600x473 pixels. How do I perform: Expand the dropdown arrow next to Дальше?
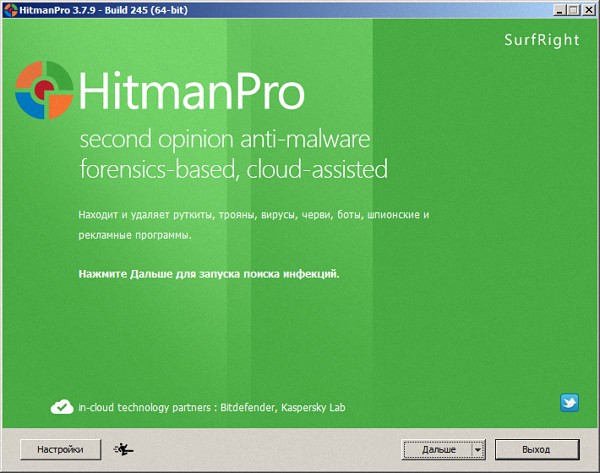click(x=477, y=450)
